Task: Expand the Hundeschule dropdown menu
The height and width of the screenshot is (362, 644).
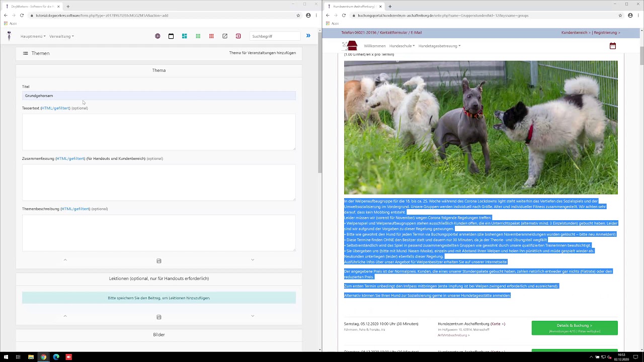Action: 402,46
